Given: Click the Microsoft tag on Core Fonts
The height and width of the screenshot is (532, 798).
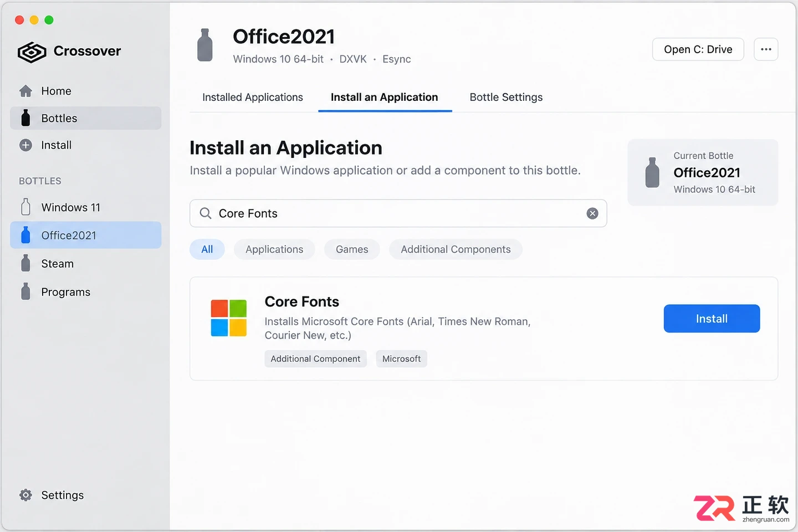Looking at the screenshot, I should [x=401, y=359].
